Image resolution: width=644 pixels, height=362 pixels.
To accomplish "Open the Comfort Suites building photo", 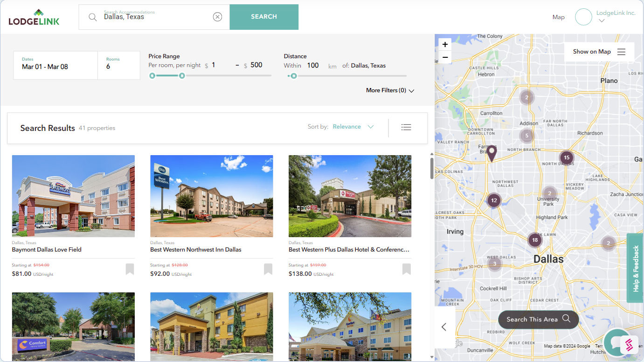I will point(350,327).
